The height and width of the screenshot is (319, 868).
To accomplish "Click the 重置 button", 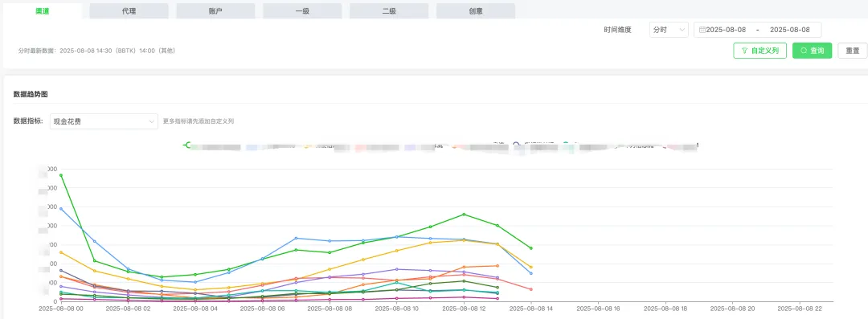I will point(853,51).
